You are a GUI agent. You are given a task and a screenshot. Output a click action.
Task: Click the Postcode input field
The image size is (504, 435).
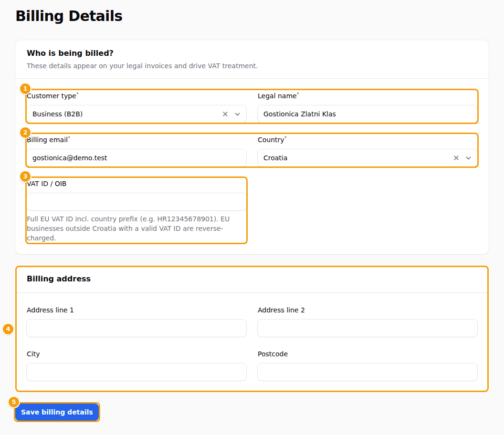[x=367, y=372]
